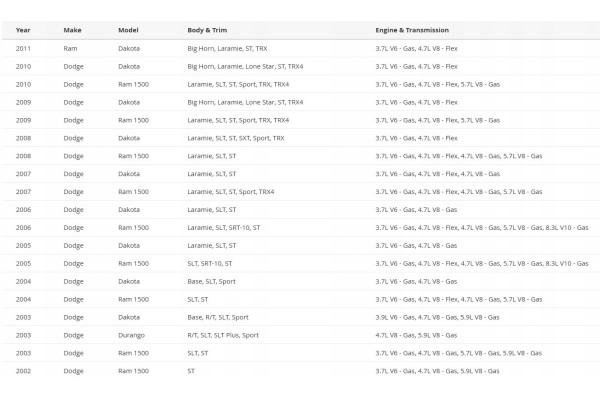Select Dodge make in the 2009 Ram 1500 row
The height and width of the screenshot is (400, 600).
[73, 120]
